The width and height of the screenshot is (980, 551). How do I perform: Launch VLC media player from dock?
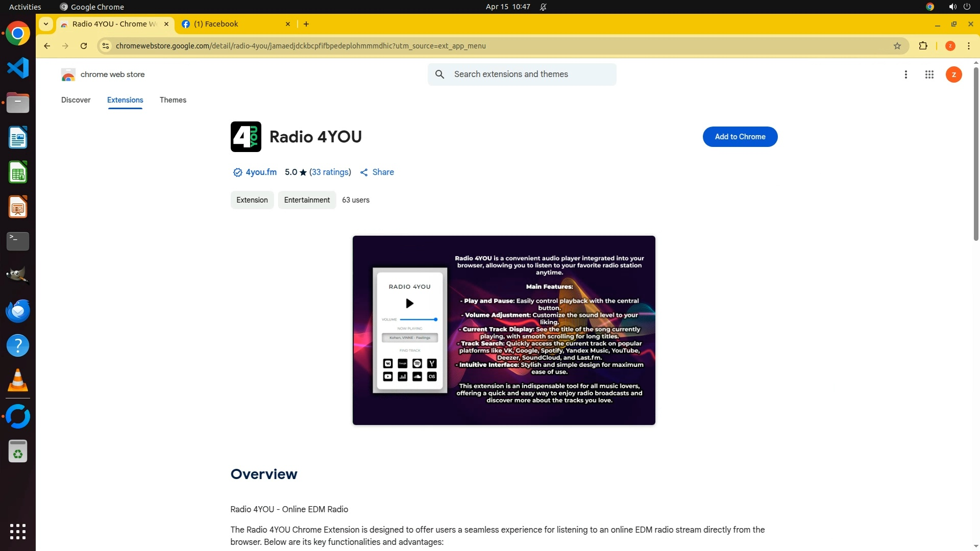click(18, 380)
